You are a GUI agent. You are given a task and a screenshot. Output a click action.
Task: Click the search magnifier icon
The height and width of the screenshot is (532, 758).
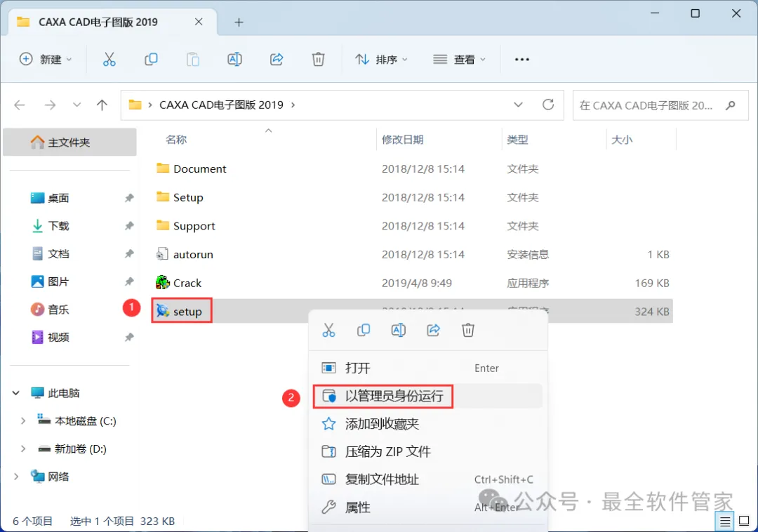click(x=731, y=105)
